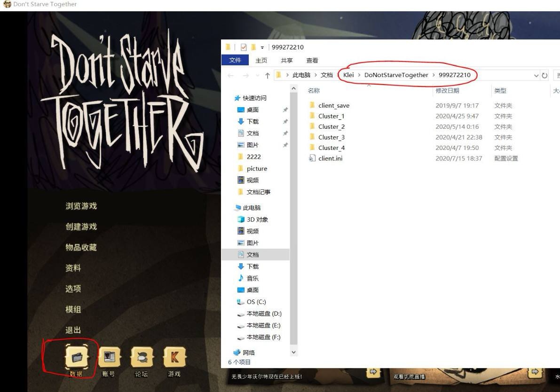
Task: Switch to the 查看 ribbon tab
Action: tap(312, 60)
